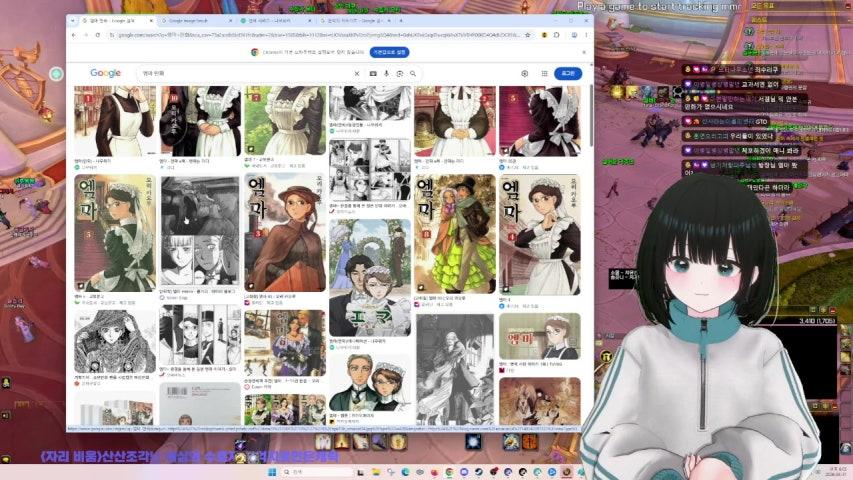Open Chrome's three-dot menu
Image resolution: width=853 pixels, height=480 pixels.
coord(586,35)
